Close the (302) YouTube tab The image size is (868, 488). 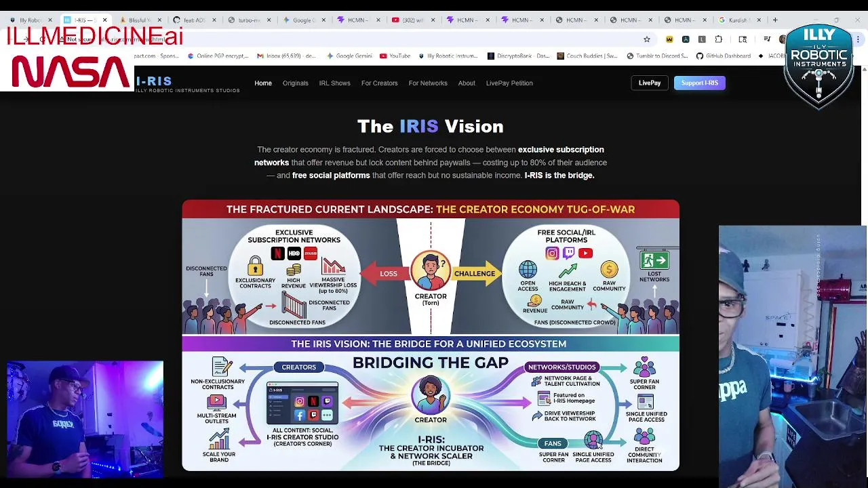[433, 20]
